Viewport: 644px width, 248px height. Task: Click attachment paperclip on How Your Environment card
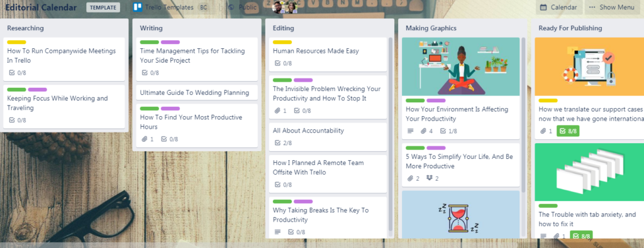[423, 131]
